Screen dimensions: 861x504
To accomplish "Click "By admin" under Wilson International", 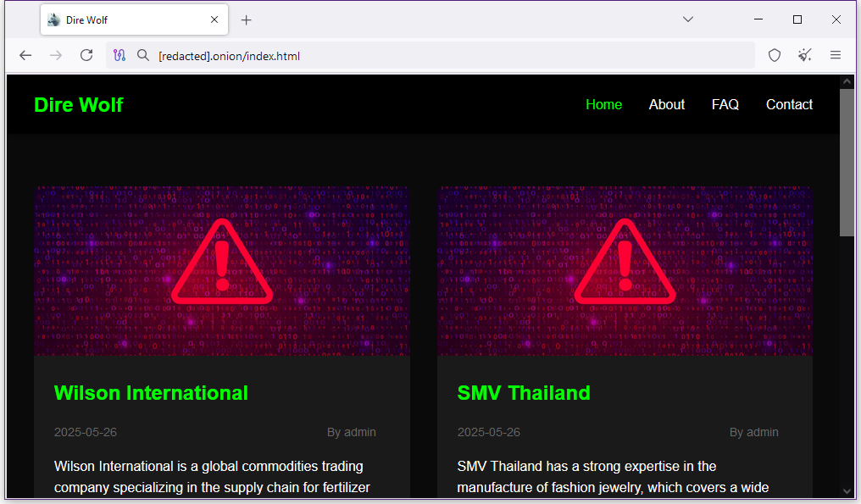I will 352,432.
